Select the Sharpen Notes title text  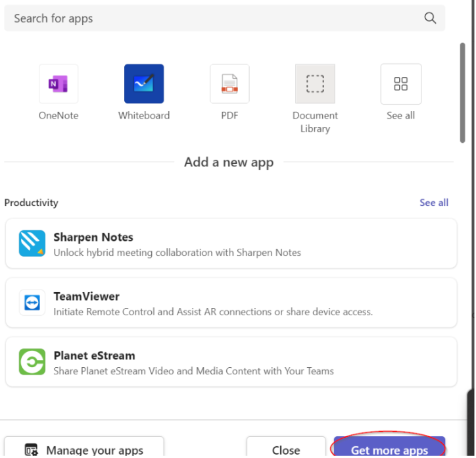click(93, 237)
